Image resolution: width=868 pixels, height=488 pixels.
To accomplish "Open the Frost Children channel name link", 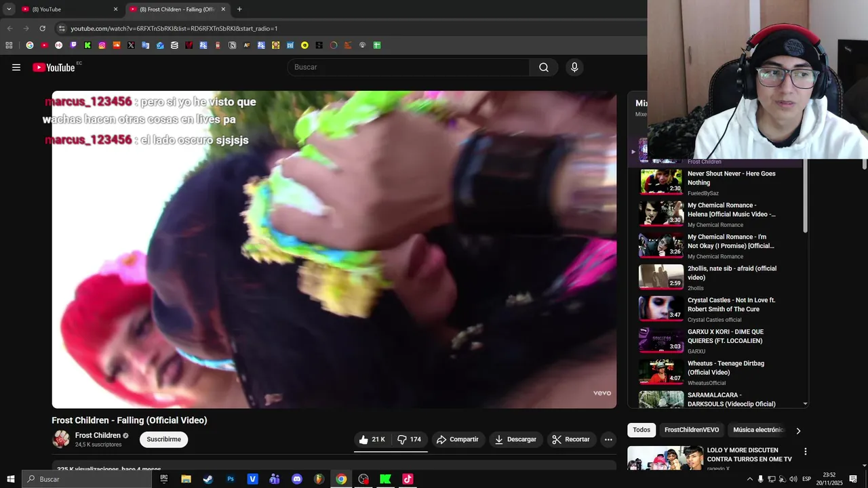I will coord(98,436).
